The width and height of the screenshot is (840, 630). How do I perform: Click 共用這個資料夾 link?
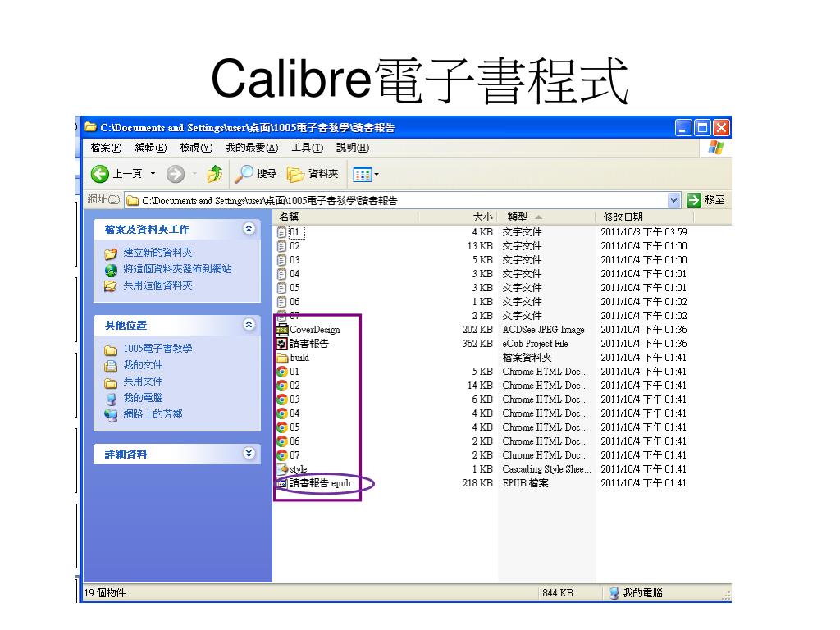click(x=157, y=285)
